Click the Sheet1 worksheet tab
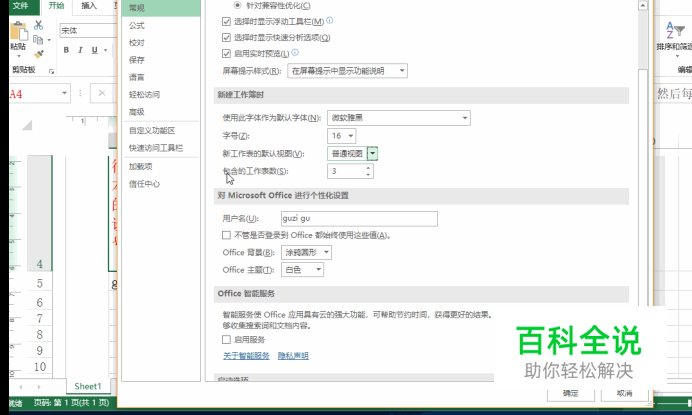 tap(88, 386)
